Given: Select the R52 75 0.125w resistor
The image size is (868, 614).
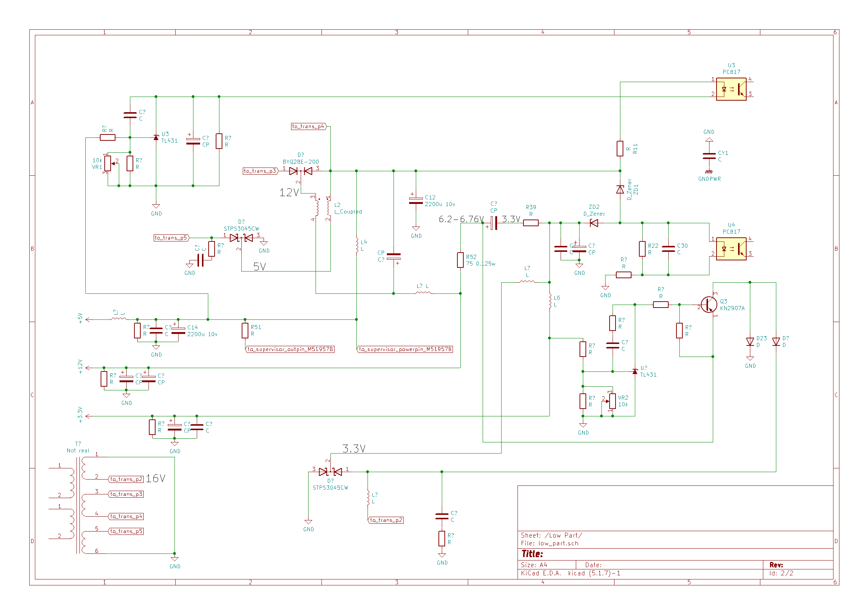Looking at the screenshot, I should point(461,260).
